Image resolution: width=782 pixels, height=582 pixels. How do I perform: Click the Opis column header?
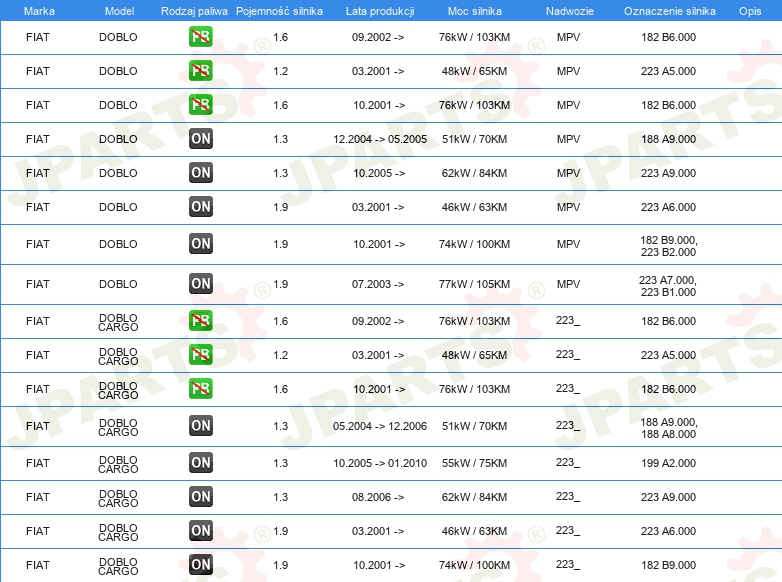[x=750, y=11]
